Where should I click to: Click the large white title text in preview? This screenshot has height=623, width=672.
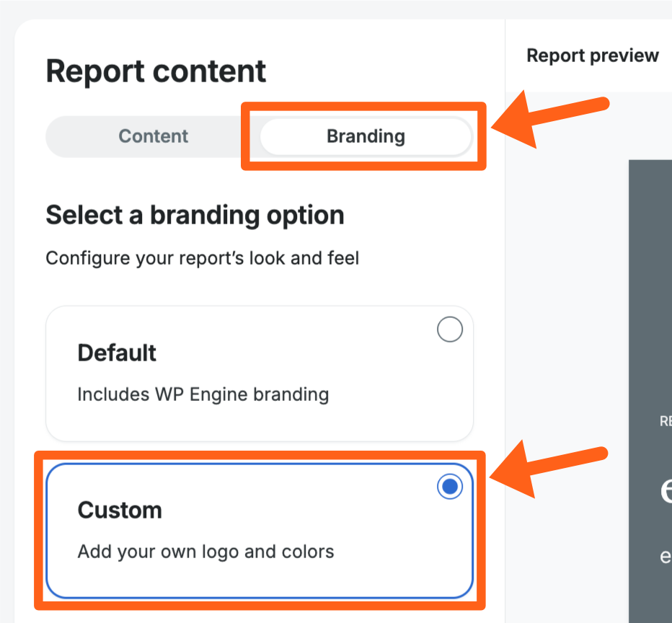pyautogui.click(x=666, y=491)
